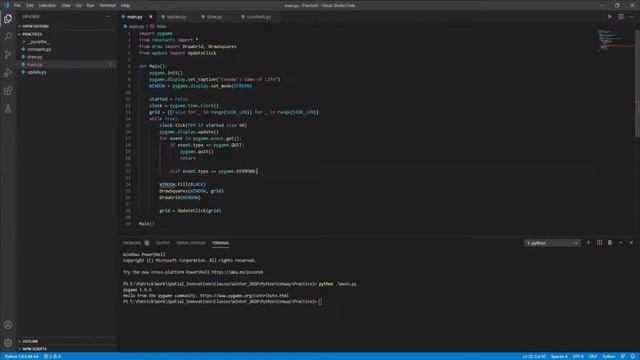
Task: Open the Source Control view
Action: (8, 54)
